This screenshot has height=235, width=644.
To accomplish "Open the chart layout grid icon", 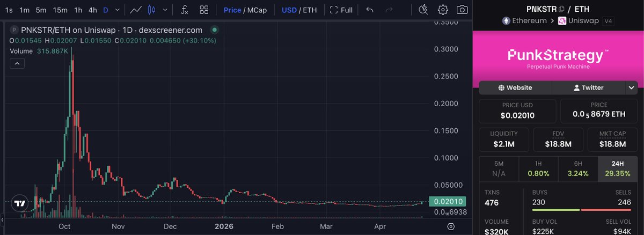I will [x=204, y=10].
